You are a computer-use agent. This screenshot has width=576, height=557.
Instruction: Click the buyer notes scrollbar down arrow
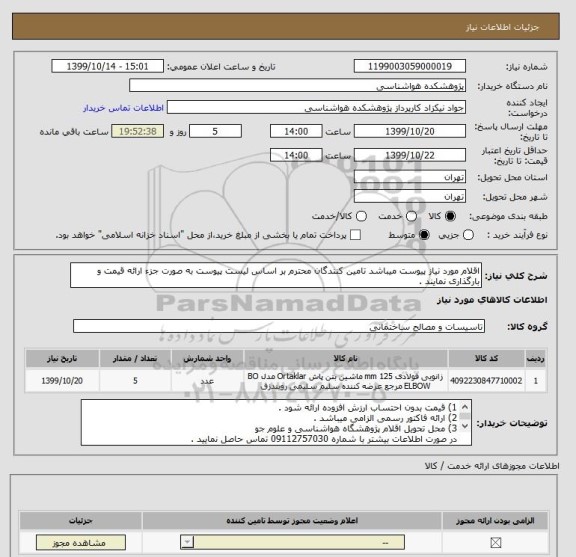[465, 426]
